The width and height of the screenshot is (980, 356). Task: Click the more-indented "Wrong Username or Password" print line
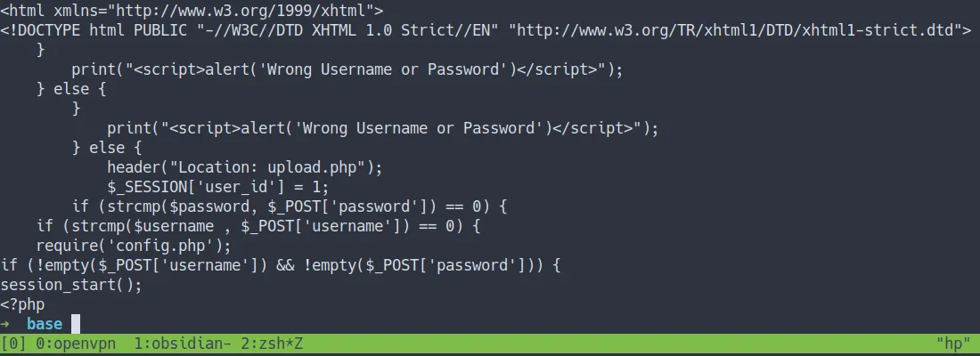tap(383, 129)
